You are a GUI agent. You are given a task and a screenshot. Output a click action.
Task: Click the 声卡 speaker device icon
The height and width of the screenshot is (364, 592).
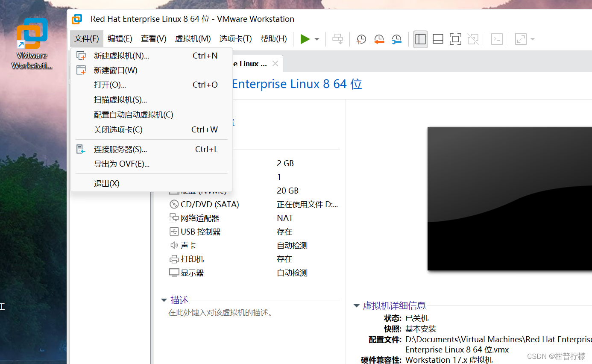[x=174, y=245]
